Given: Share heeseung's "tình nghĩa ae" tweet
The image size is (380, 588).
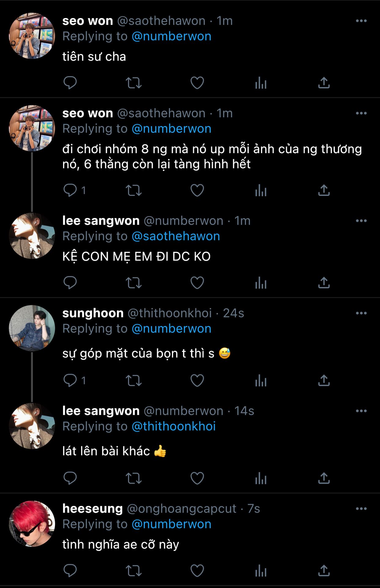Looking at the screenshot, I should [x=324, y=571].
